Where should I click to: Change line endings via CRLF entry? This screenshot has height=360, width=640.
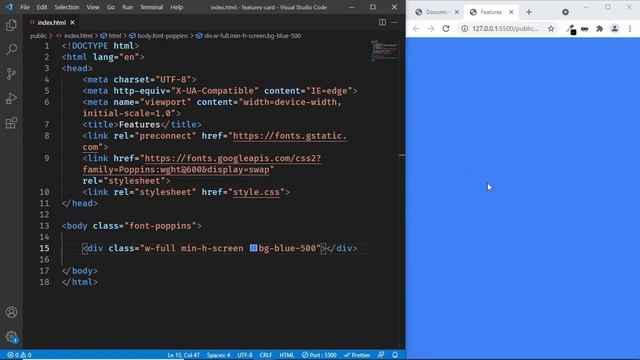tap(266, 355)
